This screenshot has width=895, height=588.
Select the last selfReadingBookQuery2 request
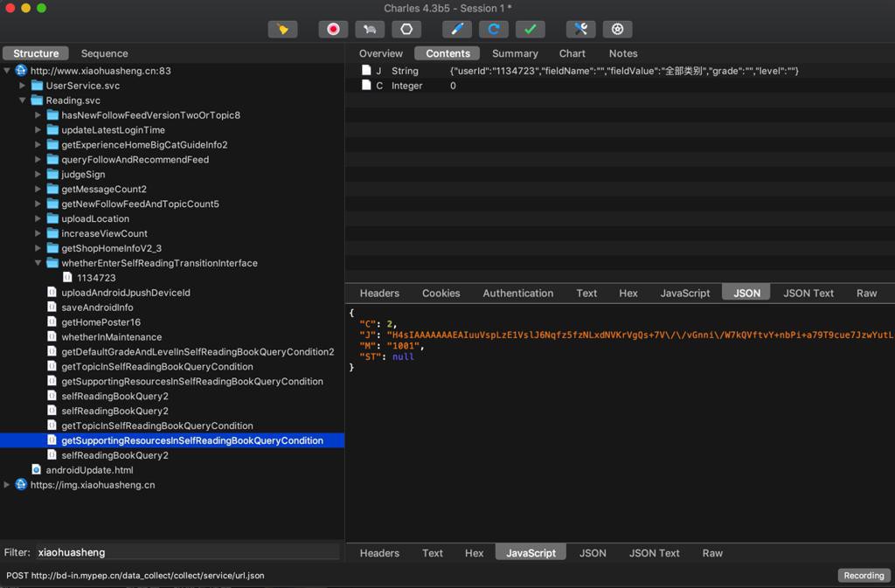coord(114,455)
